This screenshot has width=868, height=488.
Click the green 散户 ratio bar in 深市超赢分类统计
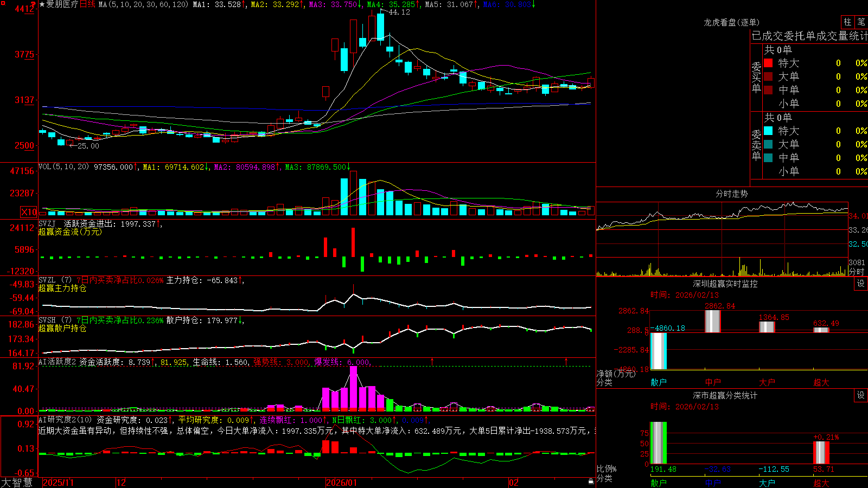pos(658,443)
